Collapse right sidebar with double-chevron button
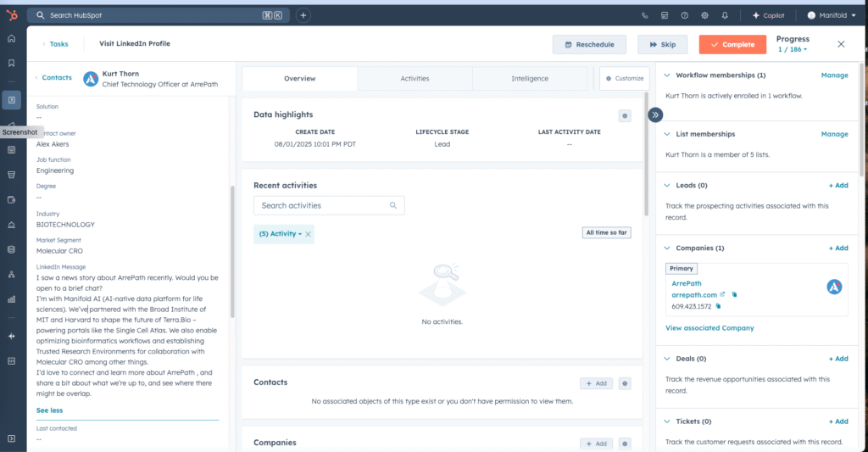868x452 pixels. (655, 115)
